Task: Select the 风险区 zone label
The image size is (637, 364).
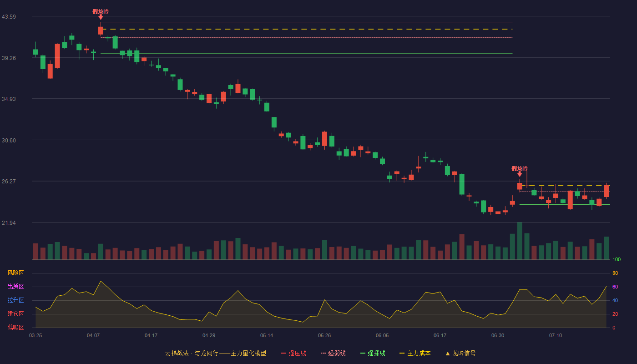Action: coord(15,273)
